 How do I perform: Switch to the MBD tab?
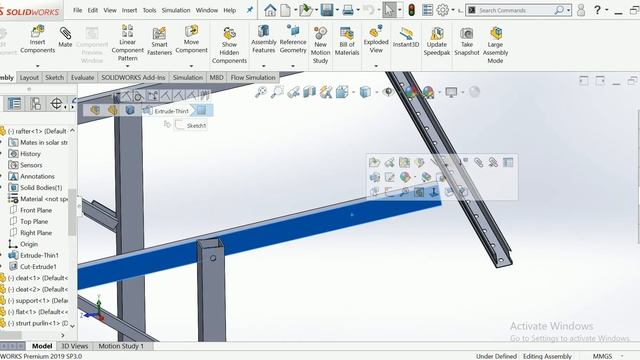[x=216, y=77]
